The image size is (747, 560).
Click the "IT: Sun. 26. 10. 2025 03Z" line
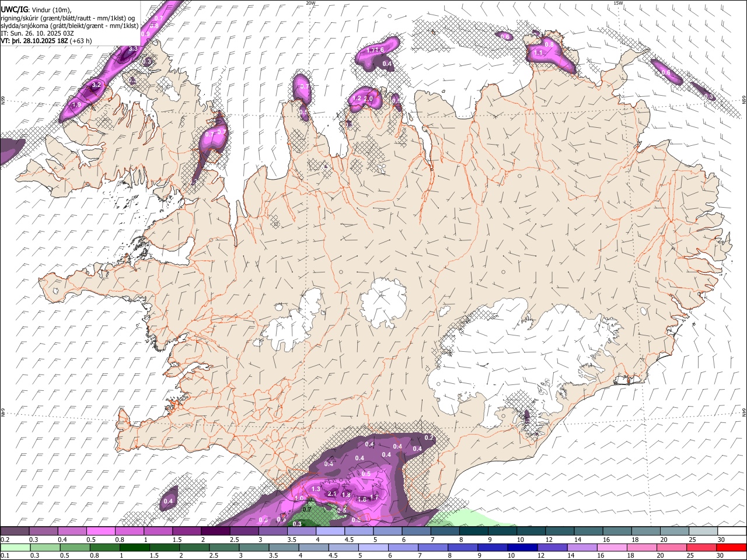click(37, 33)
